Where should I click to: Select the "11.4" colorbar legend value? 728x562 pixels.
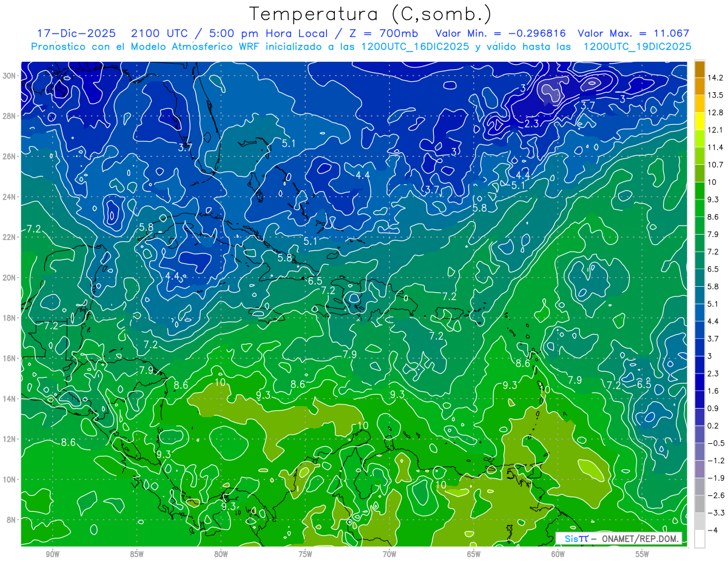(716, 147)
